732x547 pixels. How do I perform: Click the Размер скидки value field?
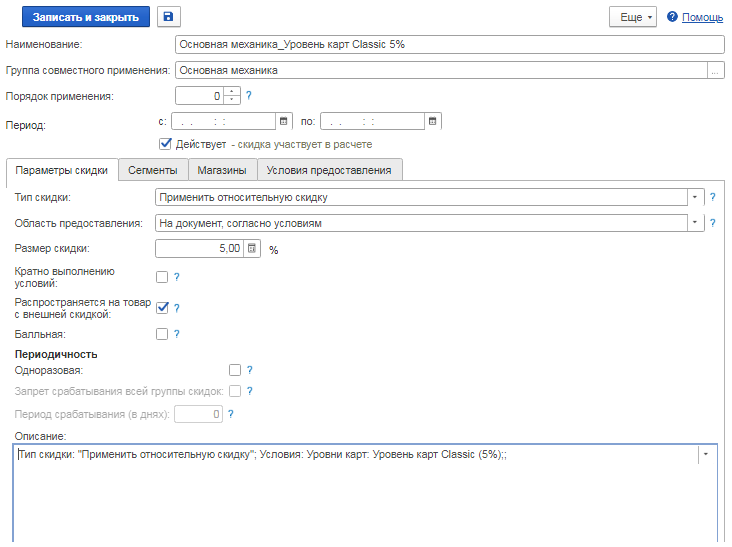[200, 248]
